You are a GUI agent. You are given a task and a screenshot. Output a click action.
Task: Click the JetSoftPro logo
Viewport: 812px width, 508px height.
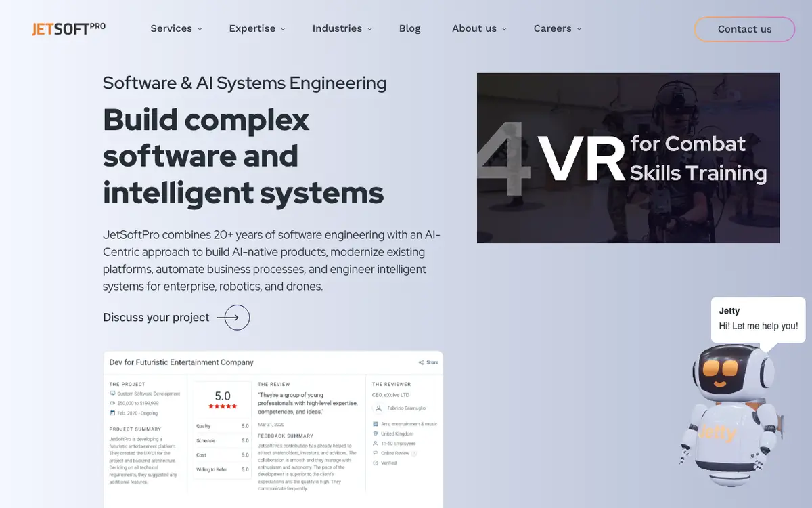tap(69, 29)
